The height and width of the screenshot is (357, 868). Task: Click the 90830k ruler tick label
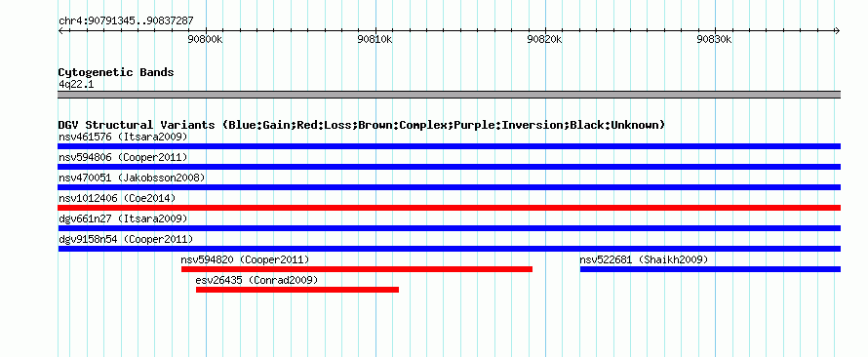(x=715, y=39)
